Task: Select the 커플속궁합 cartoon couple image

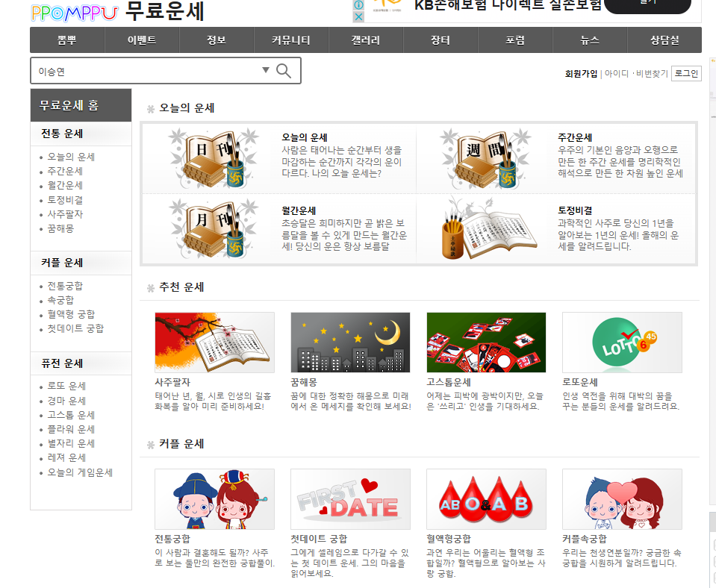Action: pos(622,499)
